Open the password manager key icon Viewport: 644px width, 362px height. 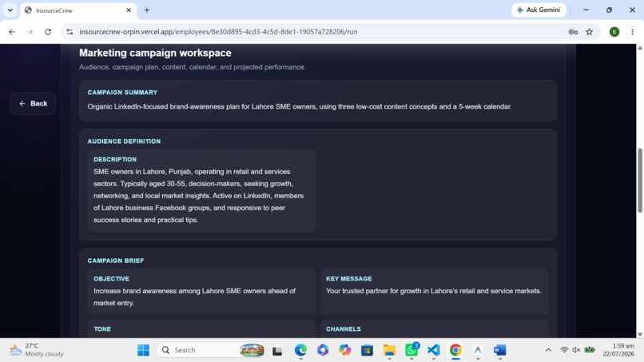click(x=573, y=32)
